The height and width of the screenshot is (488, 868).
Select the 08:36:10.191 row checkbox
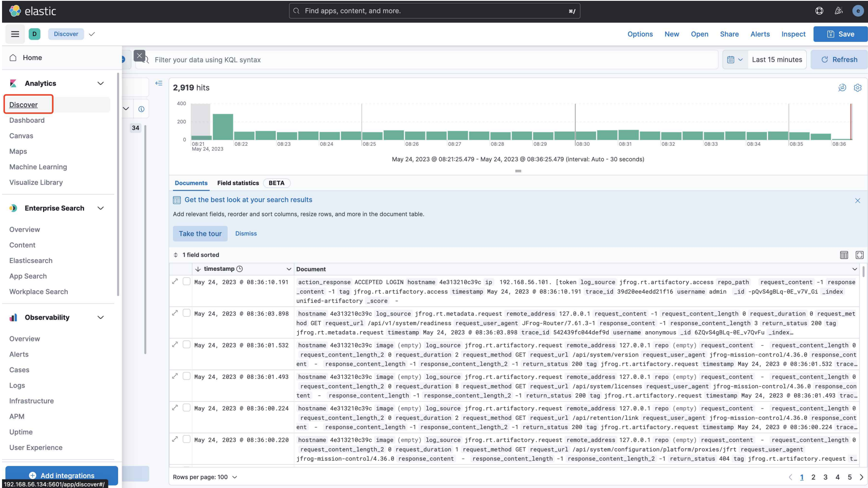(x=186, y=281)
